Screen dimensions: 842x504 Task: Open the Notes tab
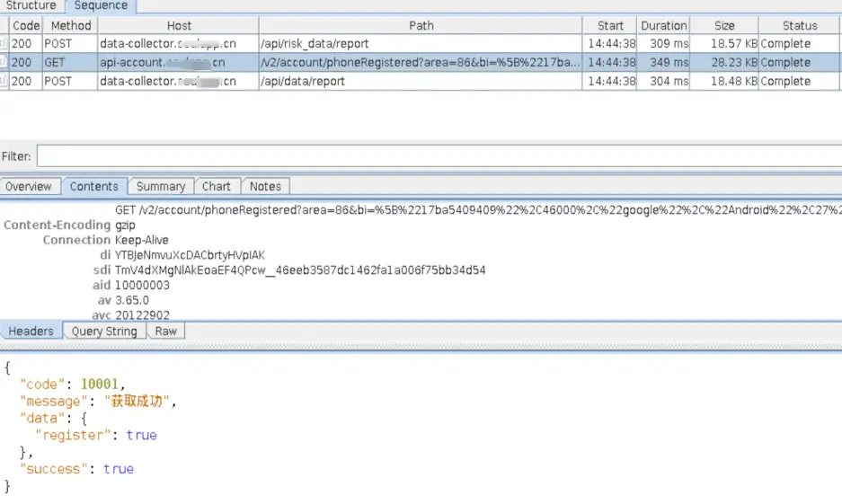pyautogui.click(x=265, y=186)
